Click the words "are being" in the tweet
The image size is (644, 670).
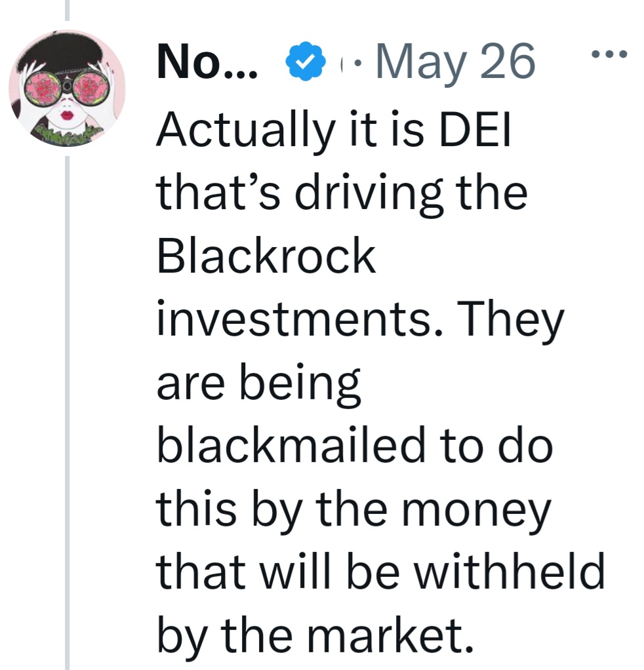coord(259,383)
